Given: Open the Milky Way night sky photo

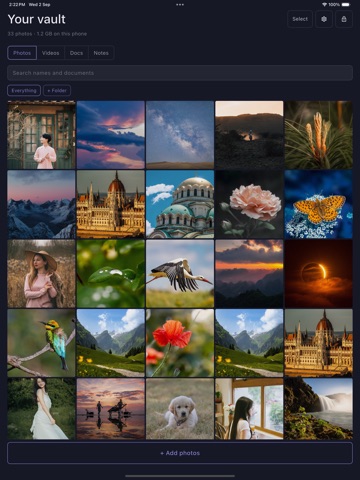Looking at the screenshot, I should point(180,135).
